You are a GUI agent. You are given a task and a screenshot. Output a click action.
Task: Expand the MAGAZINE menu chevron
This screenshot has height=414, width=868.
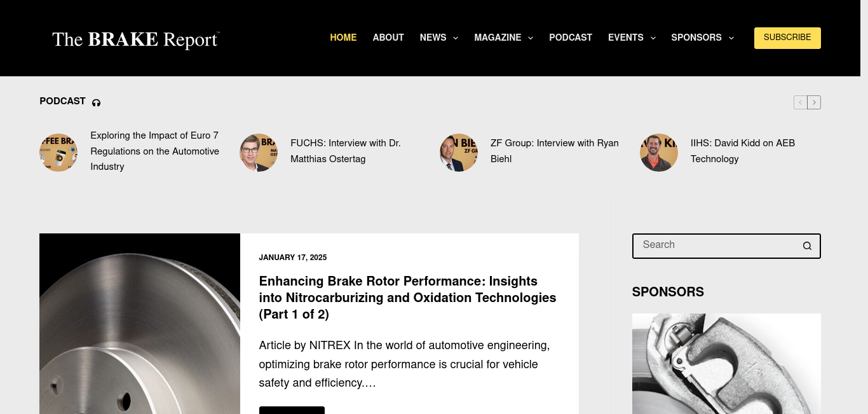pyautogui.click(x=531, y=38)
